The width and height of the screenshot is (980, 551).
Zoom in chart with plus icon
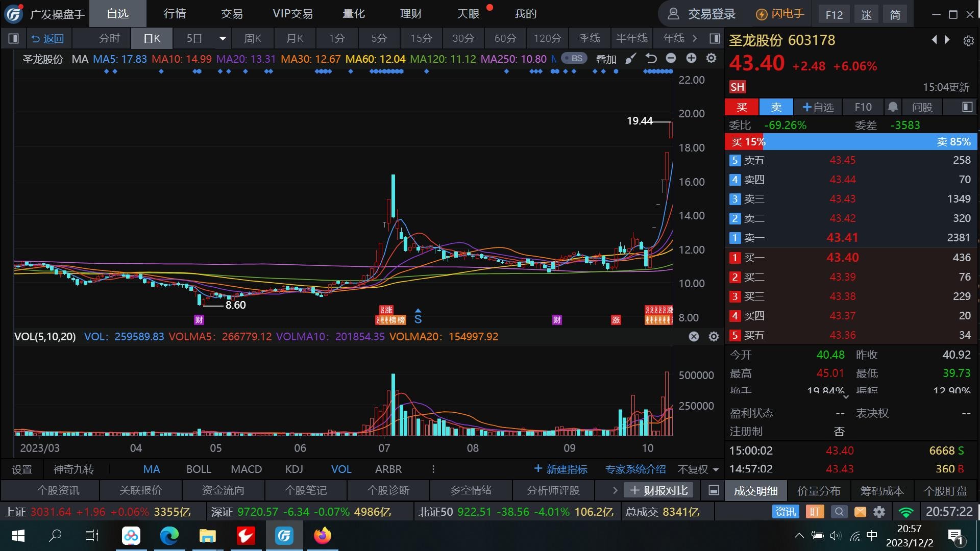coord(691,59)
